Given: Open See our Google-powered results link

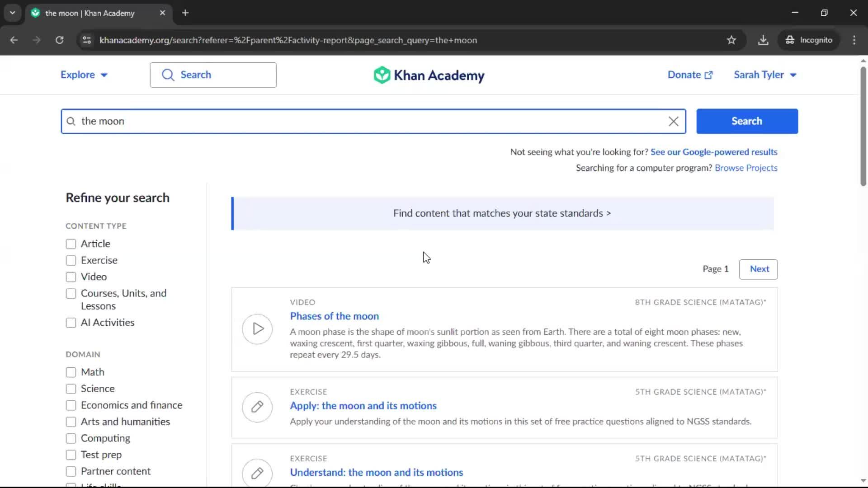Looking at the screenshot, I should pos(714,152).
